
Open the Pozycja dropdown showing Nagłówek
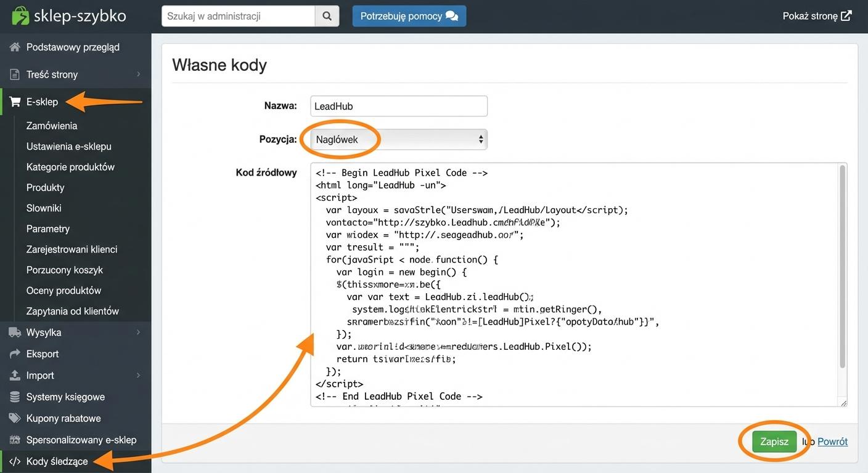398,139
